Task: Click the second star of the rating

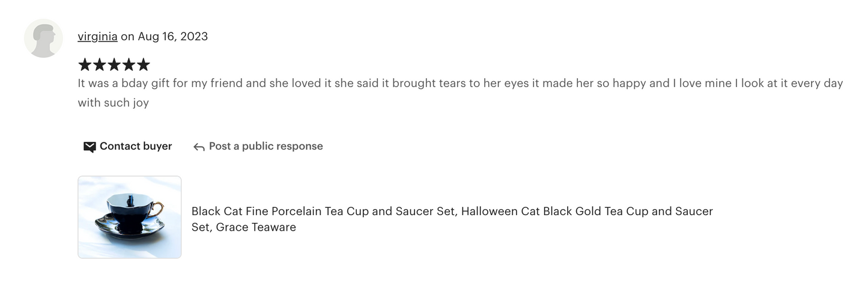Action: [x=99, y=64]
